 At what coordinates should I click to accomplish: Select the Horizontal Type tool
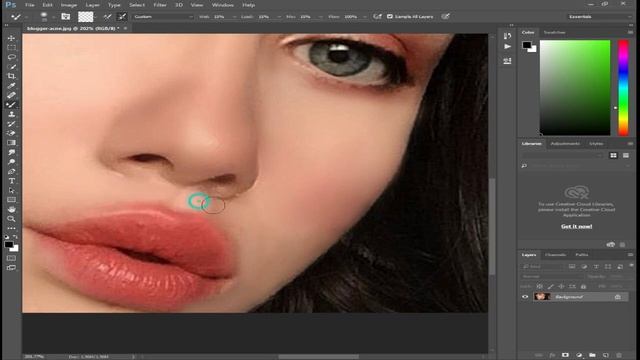11,181
